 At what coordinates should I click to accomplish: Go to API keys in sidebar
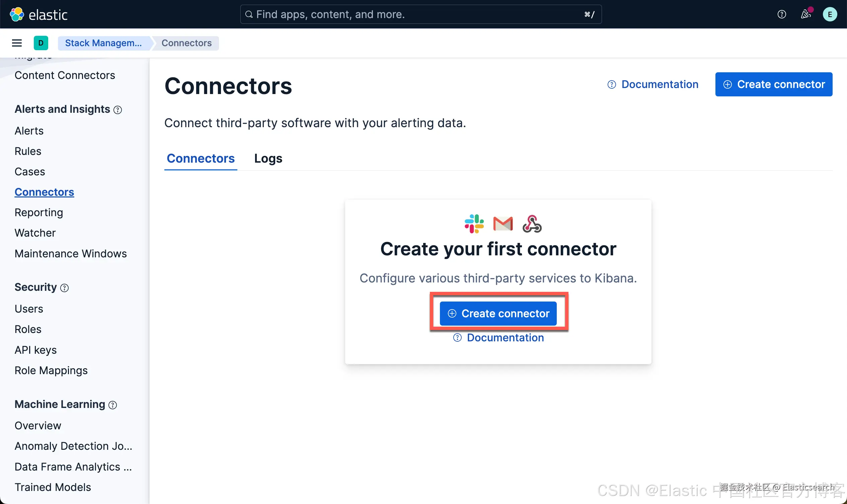tap(36, 350)
